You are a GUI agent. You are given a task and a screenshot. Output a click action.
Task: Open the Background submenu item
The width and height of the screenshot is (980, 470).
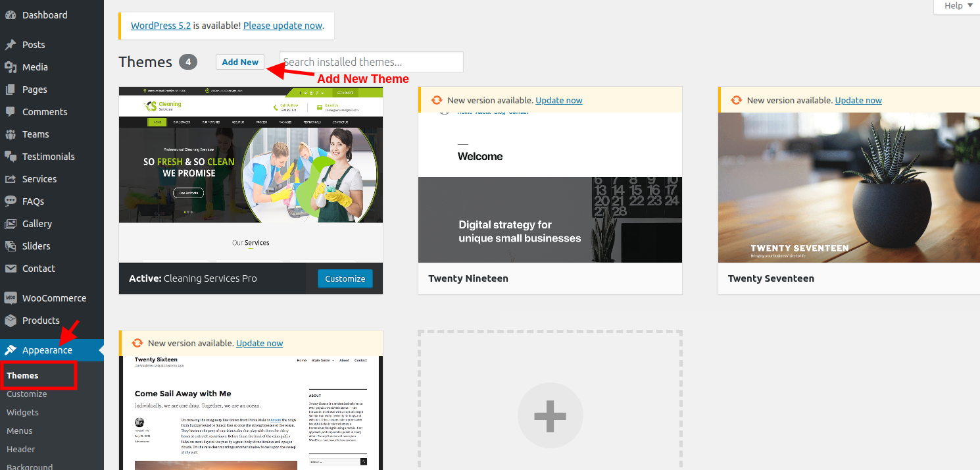pos(30,466)
